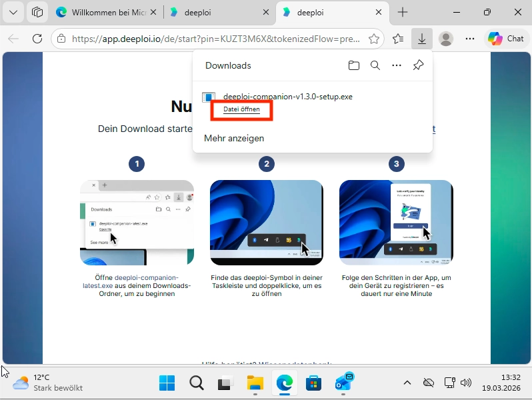Open the browser profile avatar
The image size is (532, 400).
tap(446, 39)
